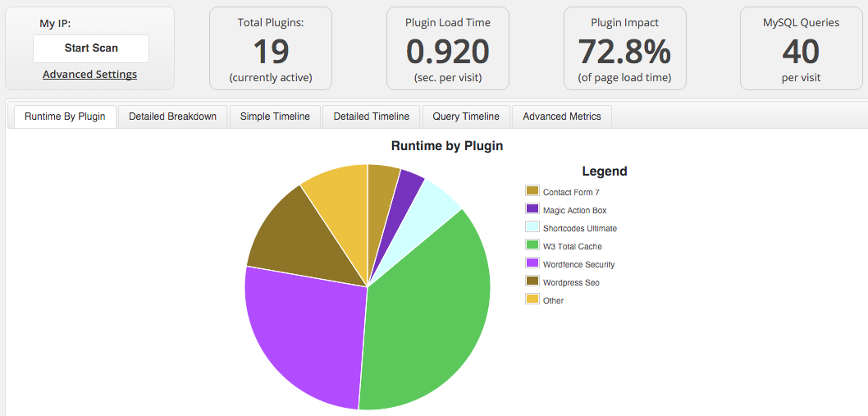Click the Wordpress Seo legend swatch
The width and height of the screenshot is (868, 416).
click(x=532, y=281)
